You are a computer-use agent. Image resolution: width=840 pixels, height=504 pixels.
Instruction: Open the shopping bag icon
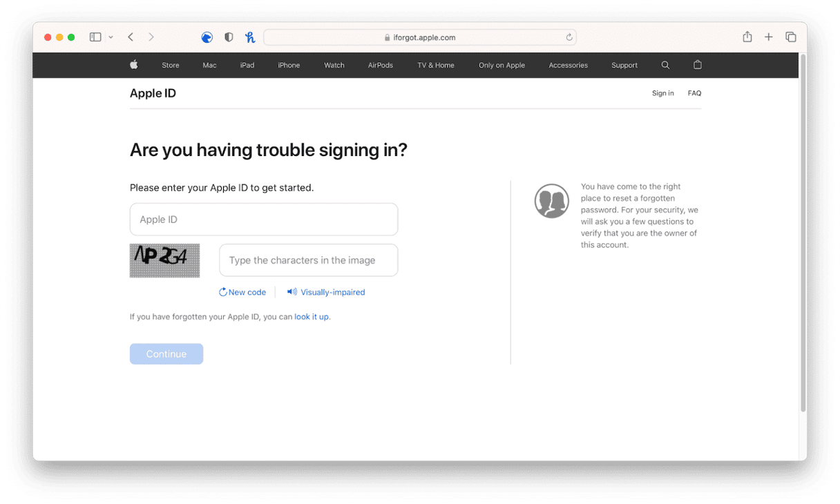(698, 65)
